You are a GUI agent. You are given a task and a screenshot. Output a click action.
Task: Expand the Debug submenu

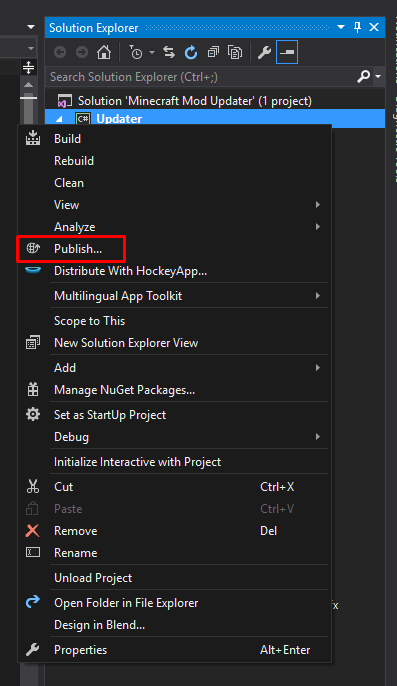point(175,437)
